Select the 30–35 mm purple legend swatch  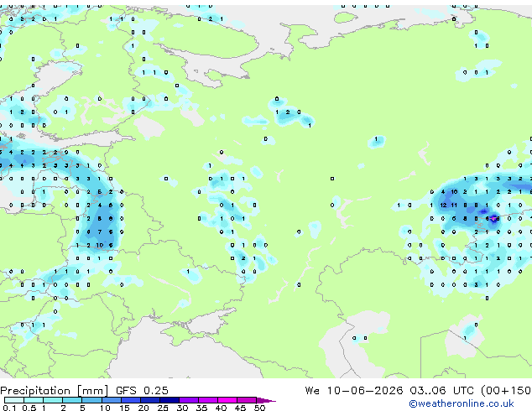click(x=189, y=400)
